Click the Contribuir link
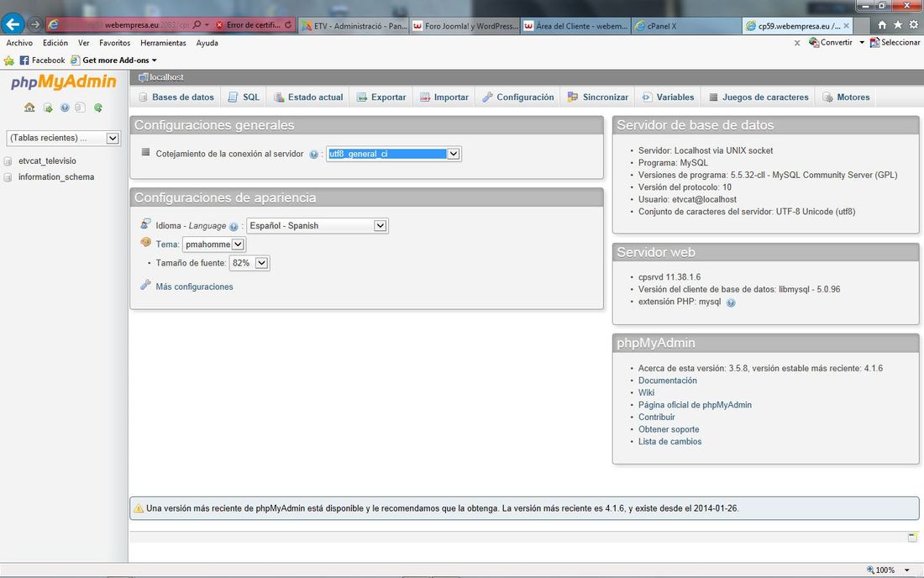The width and height of the screenshot is (924, 578). pos(657,418)
